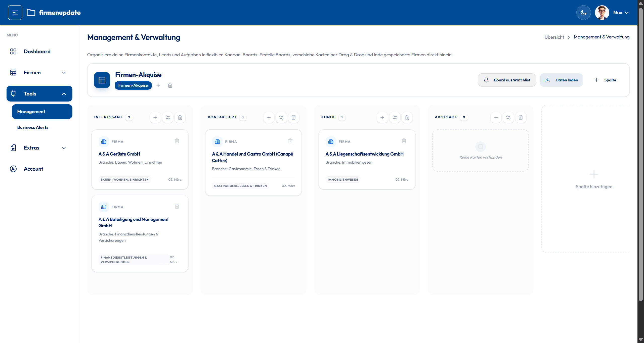The height and width of the screenshot is (343, 644).
Task: Open filter settings for the KONTAKTIERT column
Action: [281, 117]
